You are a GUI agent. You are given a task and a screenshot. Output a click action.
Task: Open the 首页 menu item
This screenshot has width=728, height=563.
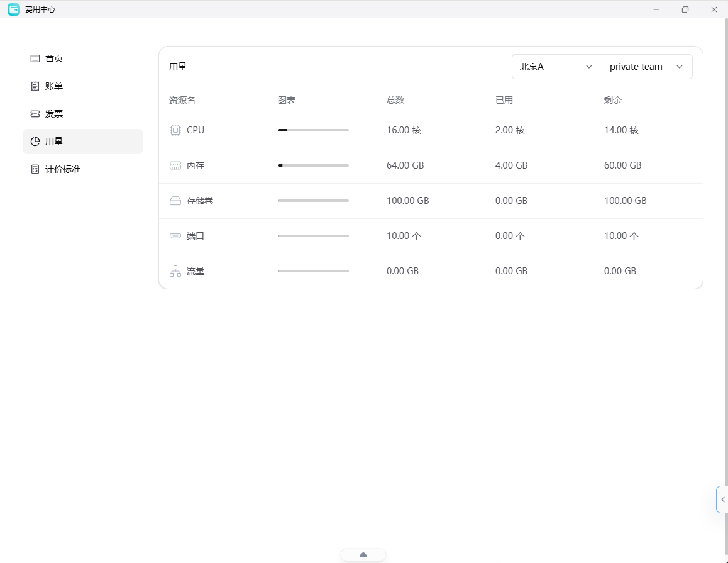click(x=82, y=59)
